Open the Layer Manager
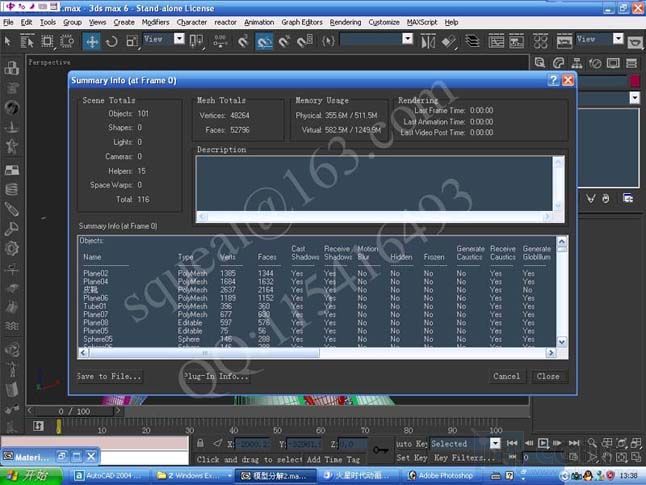The width and height of the screenshot is (646, 485). [x=472, y=41]
